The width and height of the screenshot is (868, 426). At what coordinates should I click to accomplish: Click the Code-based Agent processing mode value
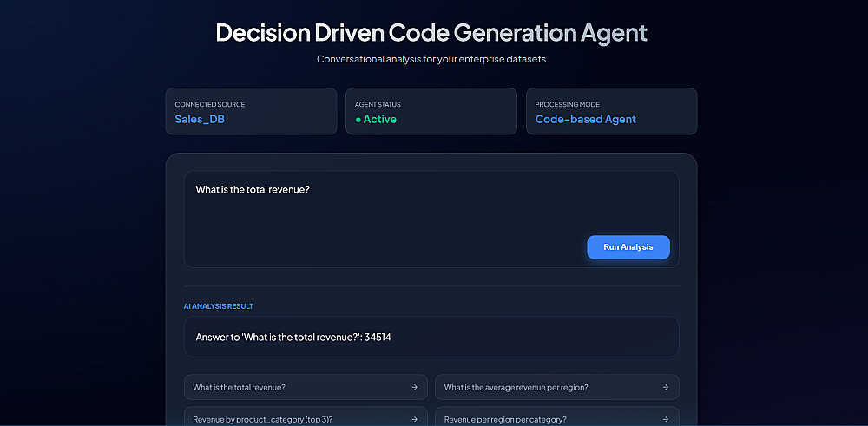point(585,119)
